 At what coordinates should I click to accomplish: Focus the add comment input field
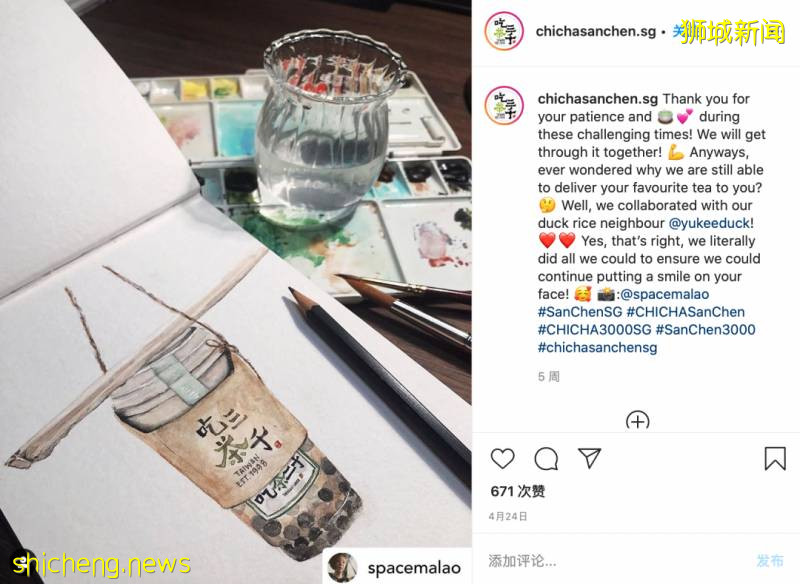coord(612,561)
